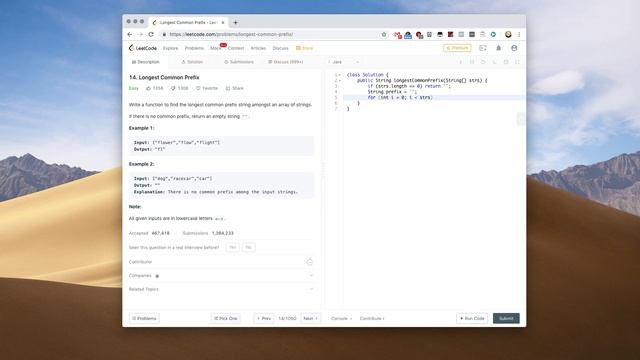Click the problem title Longest Common Prefix
640x360 pixels.
(164, 78)
